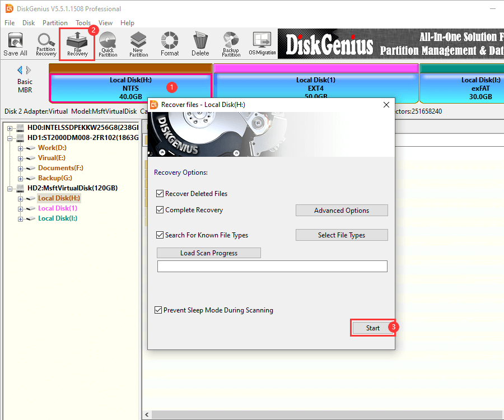Click the HD2 virtual disk icon
The width and height of the screenshot is (504, 420).
[x=20, y=188]
